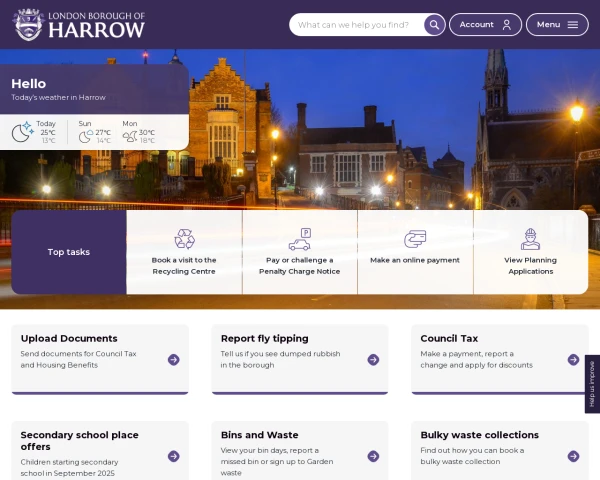The width and height of the screenshot is (600, 480).
Task: Open the Bins and Waste heading
Action: click(x=259, y=435)
